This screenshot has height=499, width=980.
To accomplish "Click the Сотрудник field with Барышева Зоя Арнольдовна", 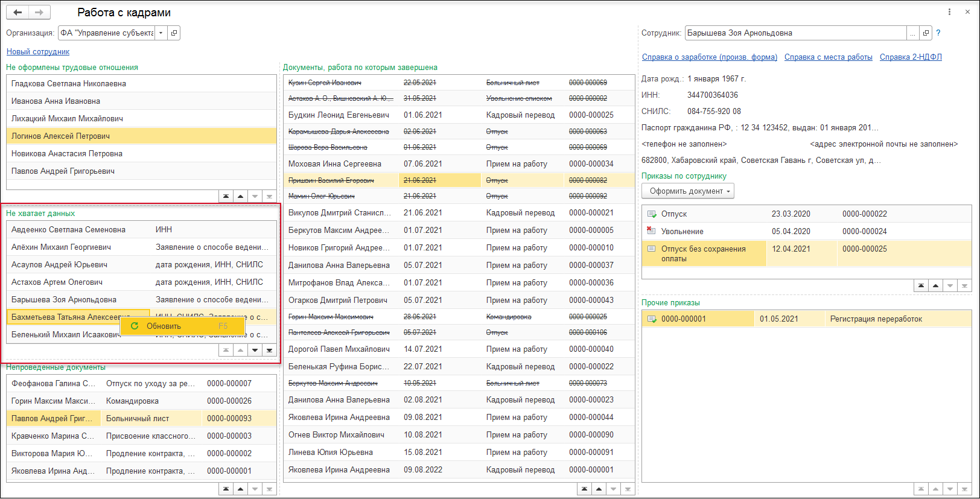I will click(x=796, y=33).
